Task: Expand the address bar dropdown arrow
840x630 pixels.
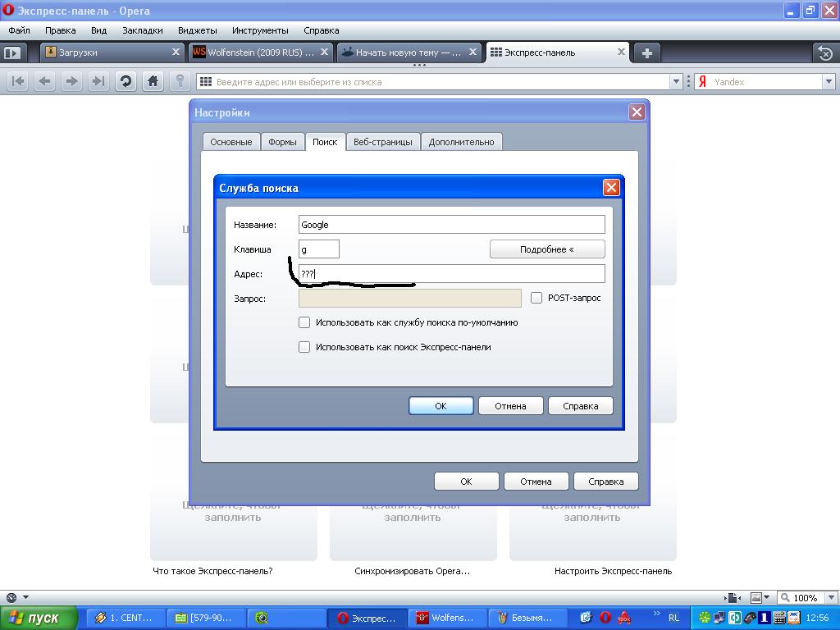Action: pos(677,81)
